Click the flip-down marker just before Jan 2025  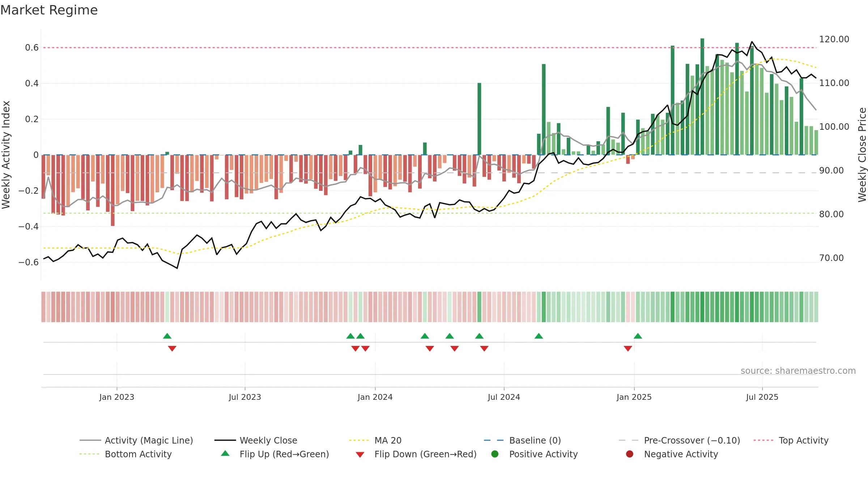(628, 348)
